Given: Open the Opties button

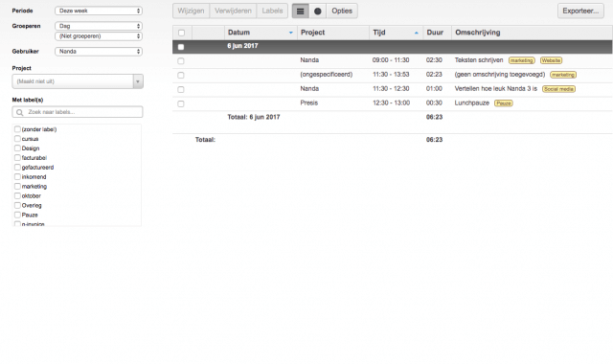Looking at the screenshot, I should point(342,11).
